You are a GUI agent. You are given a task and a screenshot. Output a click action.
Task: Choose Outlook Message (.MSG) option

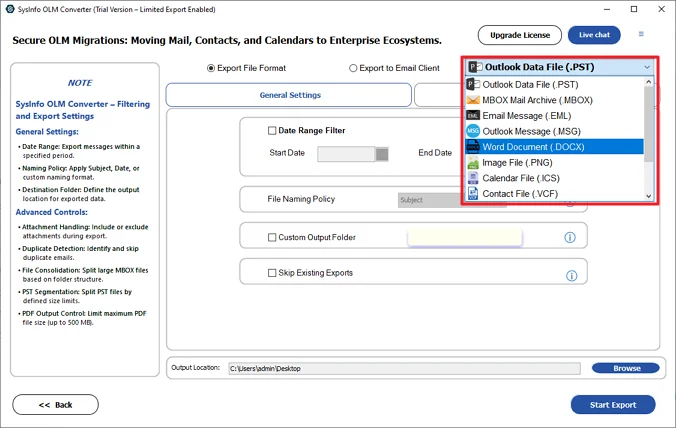[554, 131]
